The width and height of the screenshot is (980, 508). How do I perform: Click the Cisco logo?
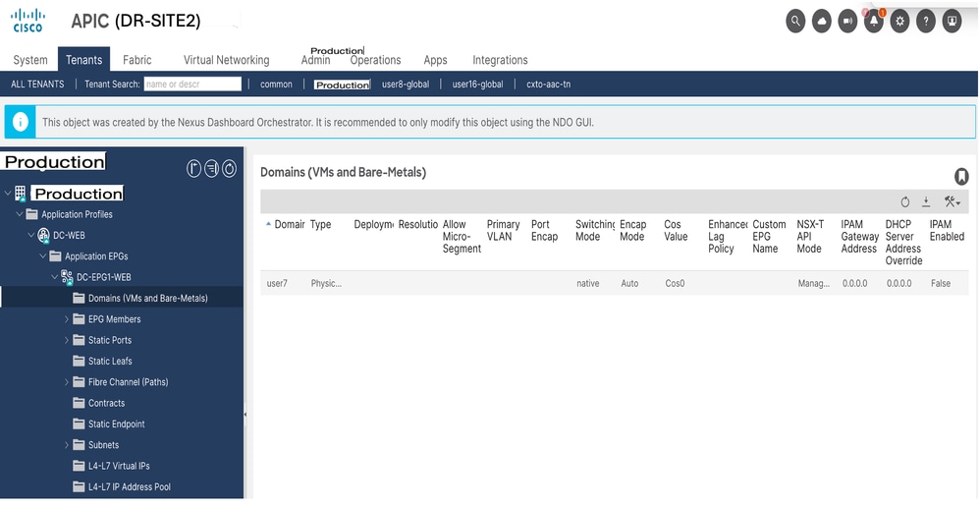coord(28,20)
